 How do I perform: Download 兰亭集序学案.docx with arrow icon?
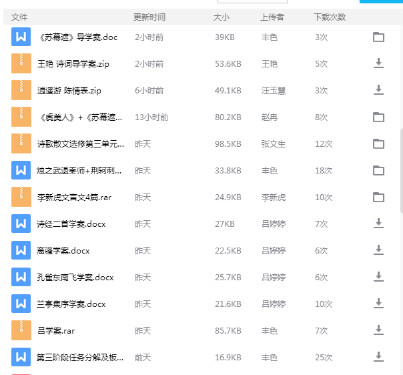(378, 303)
